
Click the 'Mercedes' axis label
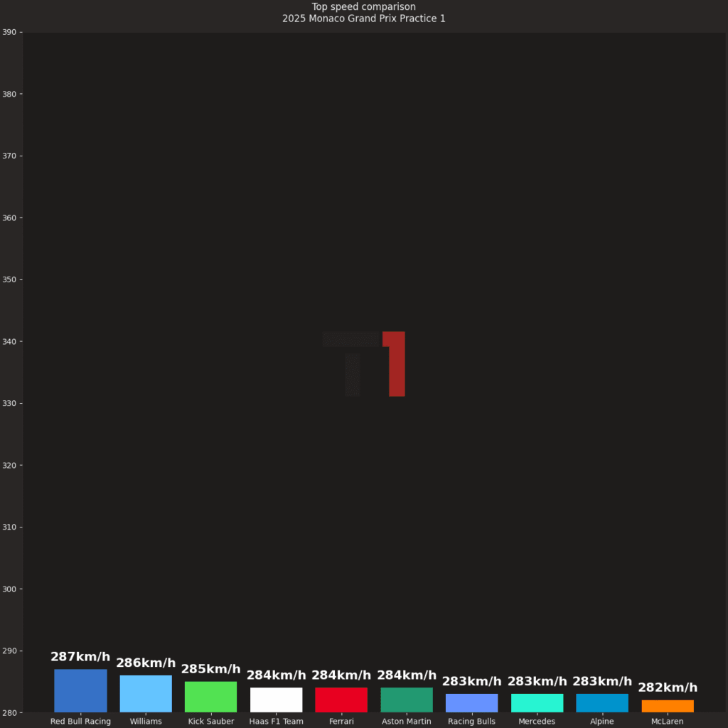click(x=537, y=722)
